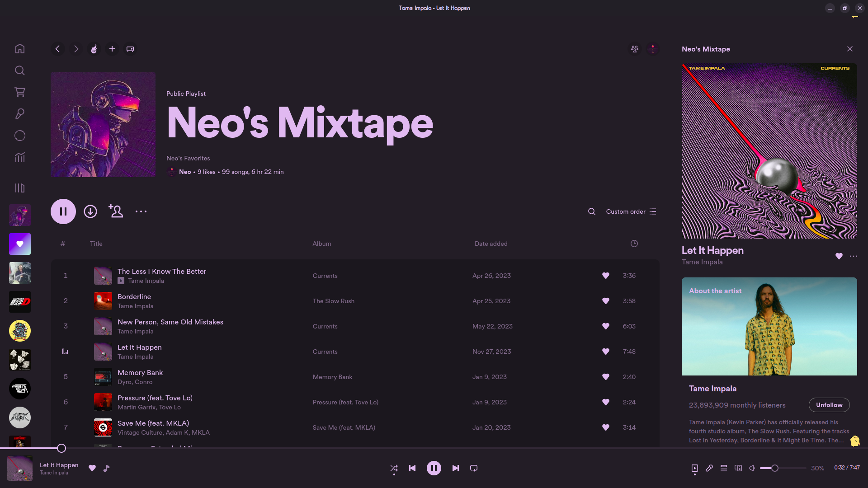
Task: Toggle repeat mode
Action: [x=474, y=468]
